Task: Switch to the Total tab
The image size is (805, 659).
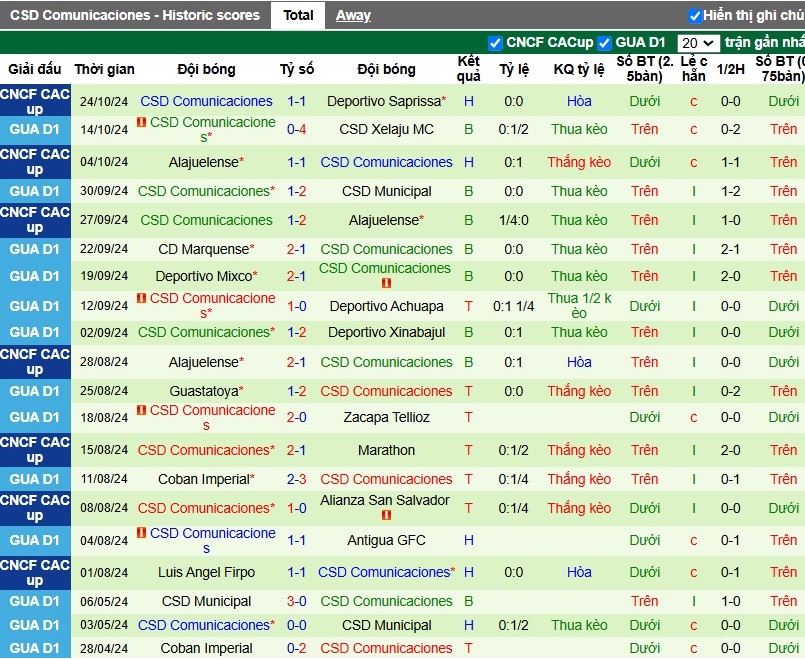Action: click(298, 15)
